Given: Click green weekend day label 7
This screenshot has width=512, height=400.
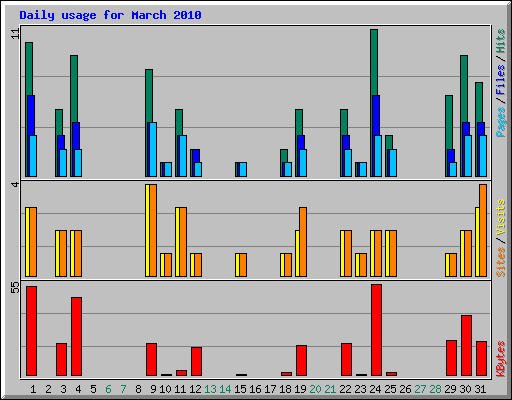Looking at the screenshot, I should click(123, 389).
